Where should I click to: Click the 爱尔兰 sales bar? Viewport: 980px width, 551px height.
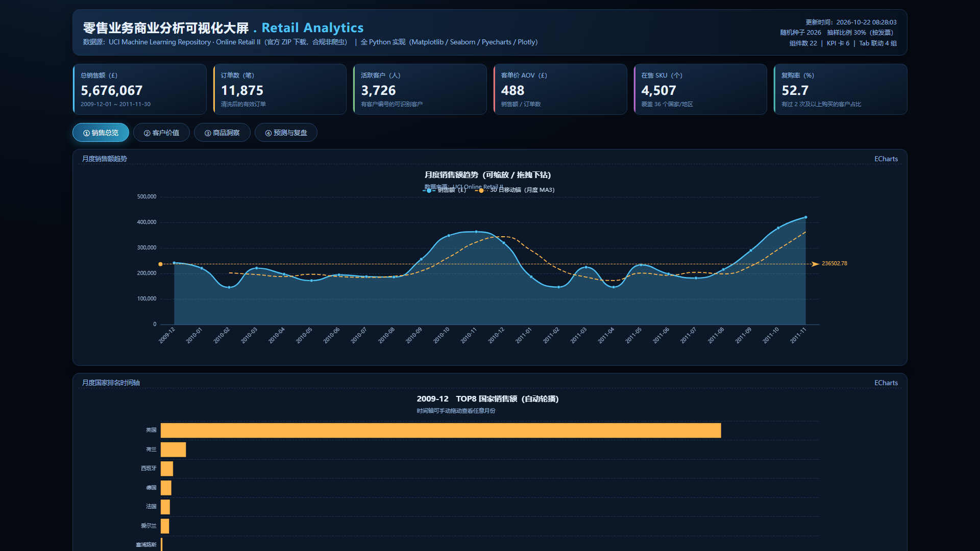165,526
